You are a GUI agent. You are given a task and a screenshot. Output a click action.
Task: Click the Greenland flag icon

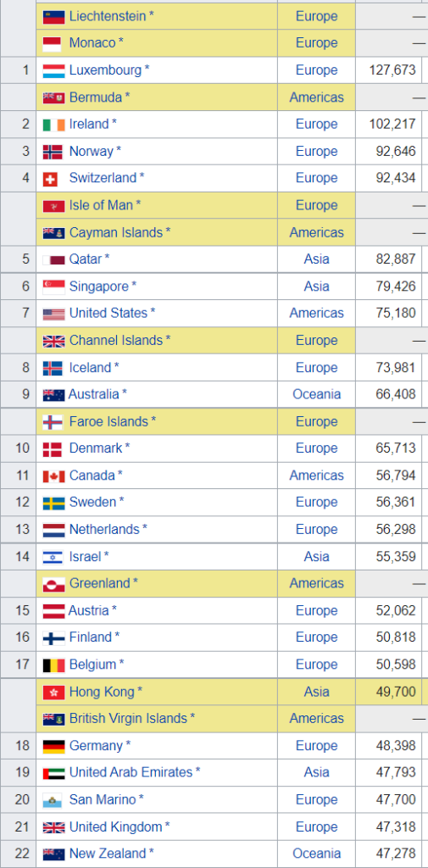coord(53,584)
